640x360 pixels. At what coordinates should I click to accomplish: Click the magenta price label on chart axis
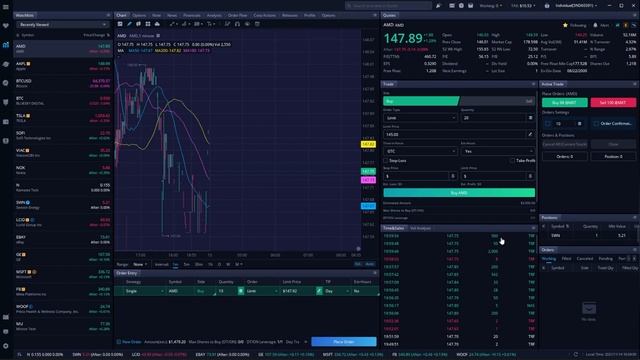368,180
